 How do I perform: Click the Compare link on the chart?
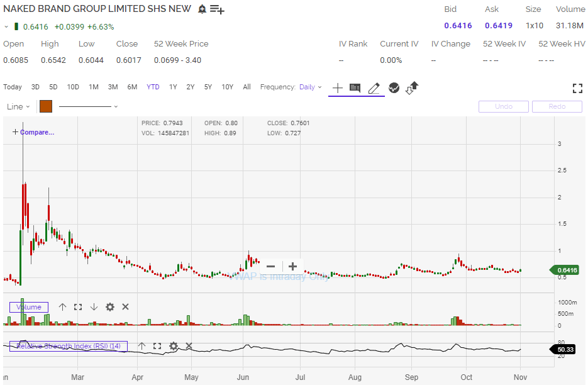click(35, 132)
